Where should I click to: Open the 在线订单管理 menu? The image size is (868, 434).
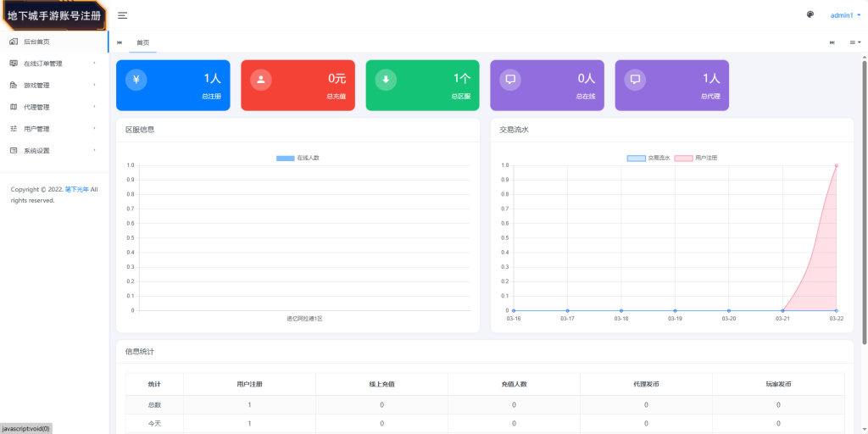54,63
